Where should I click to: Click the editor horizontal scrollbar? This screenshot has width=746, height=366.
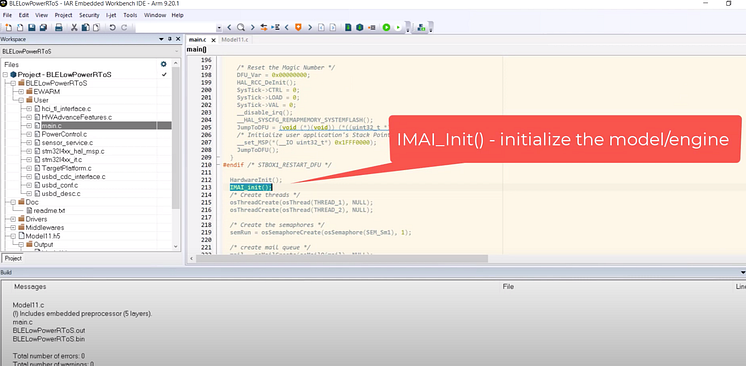[x=342, y=258]
